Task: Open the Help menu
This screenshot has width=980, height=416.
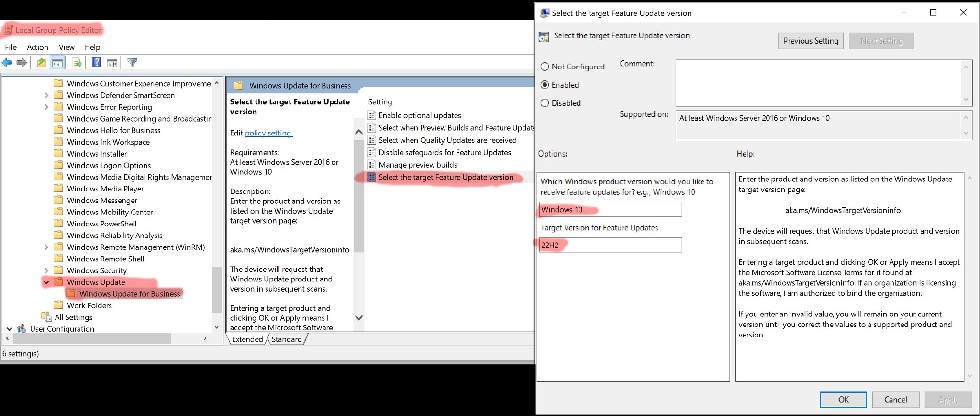Action: (92, 47)
